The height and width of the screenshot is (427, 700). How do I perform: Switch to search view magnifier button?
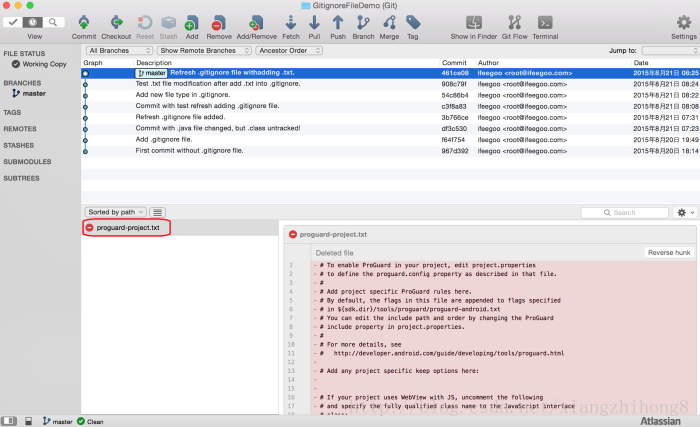click(x=53, y=22)
